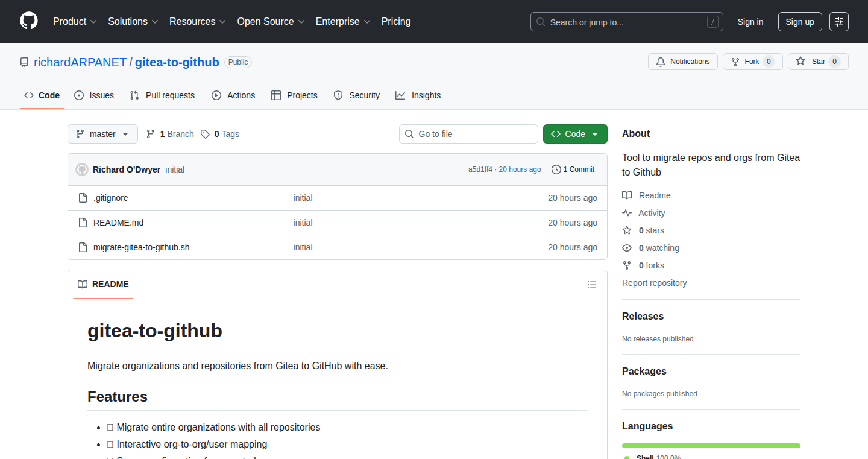Click the Projects table icon

click(x=276, y=95)
